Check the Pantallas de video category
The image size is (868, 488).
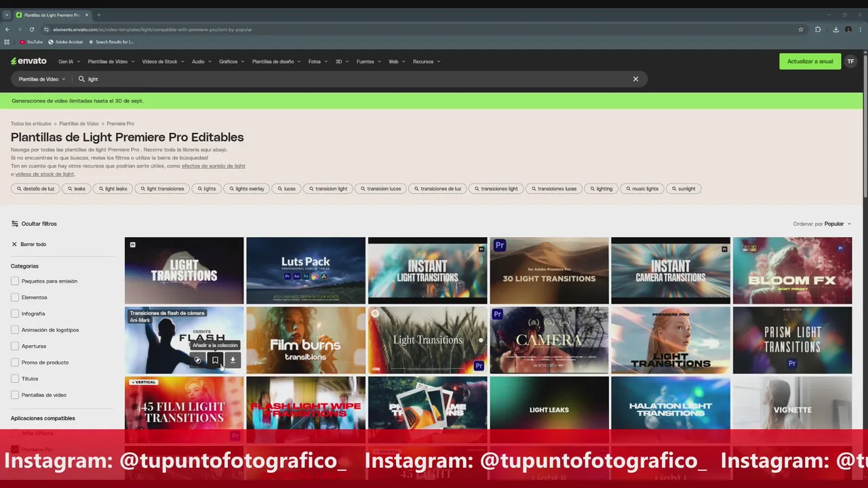pyautogui.click(x=15, y=395)
